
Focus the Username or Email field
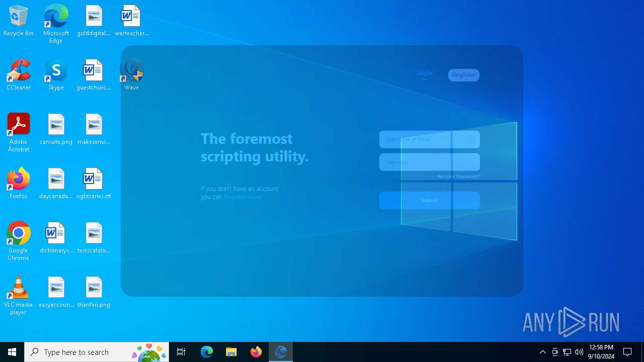tap(430, 139)
